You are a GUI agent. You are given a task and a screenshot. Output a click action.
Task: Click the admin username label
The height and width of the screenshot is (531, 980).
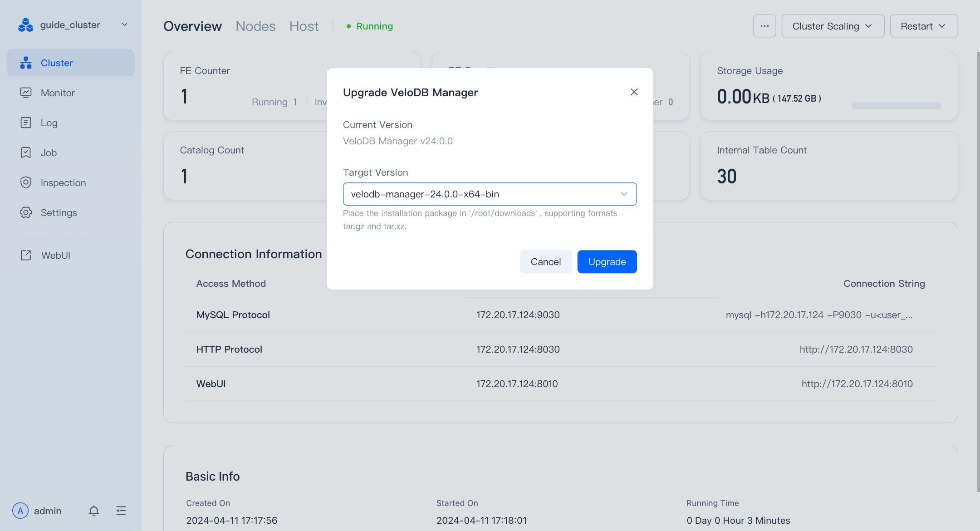48,511
